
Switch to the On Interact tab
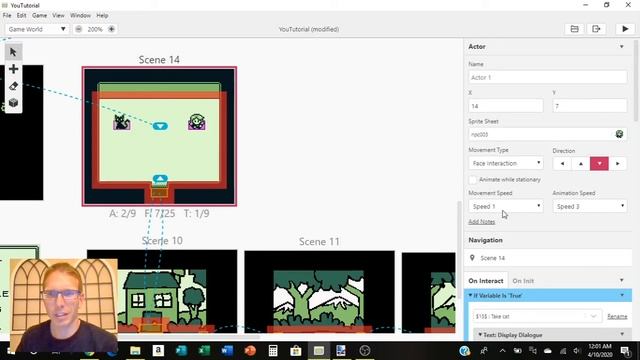[x=486, y=281]
